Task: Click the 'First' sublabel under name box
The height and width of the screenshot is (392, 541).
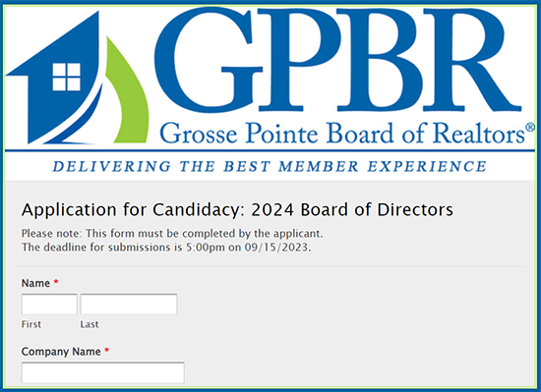Action: click(x=31, y=324)
